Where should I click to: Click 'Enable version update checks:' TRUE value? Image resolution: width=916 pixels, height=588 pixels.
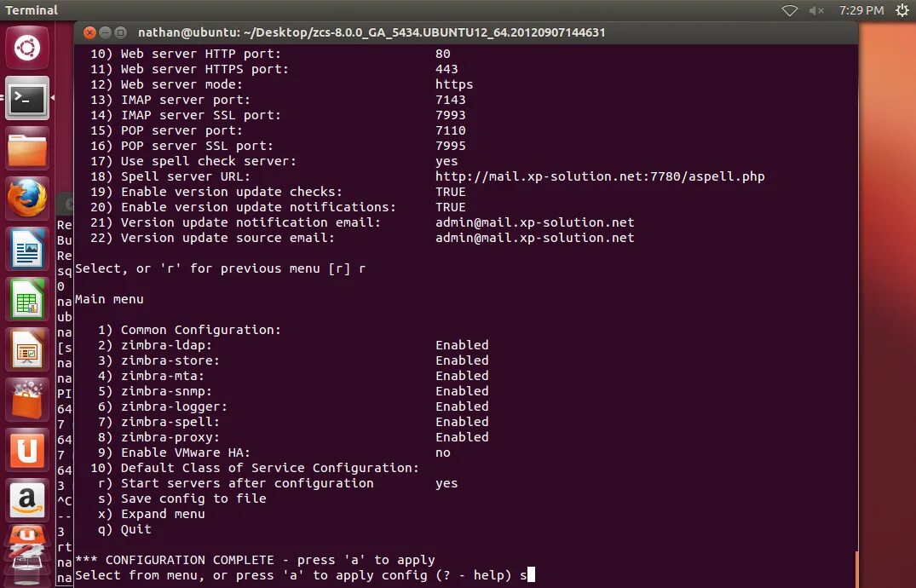(451, 192)
